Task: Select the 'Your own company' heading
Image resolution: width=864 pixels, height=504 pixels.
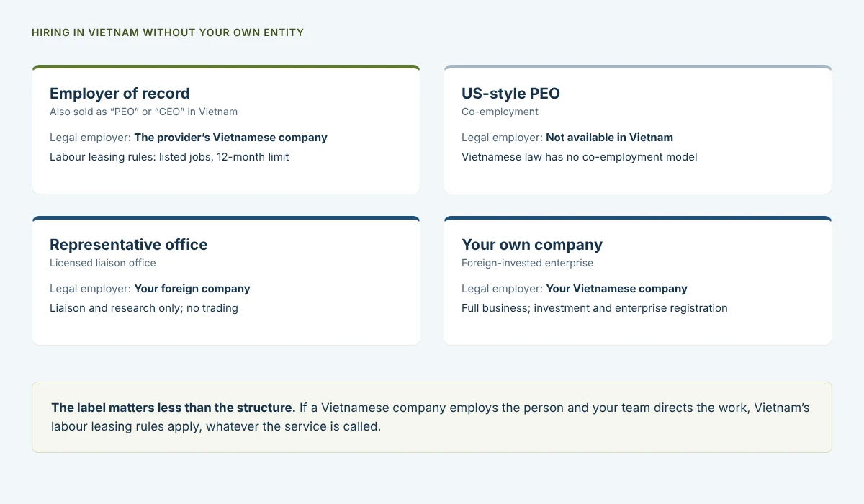Action: 532,245
